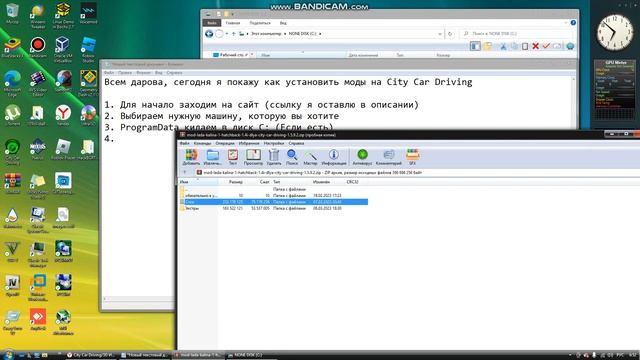Click the Комментарий (Comment) icon in WinRAR

click(x=389, y=157)
